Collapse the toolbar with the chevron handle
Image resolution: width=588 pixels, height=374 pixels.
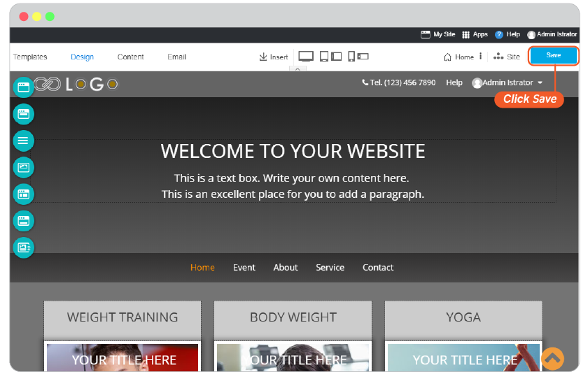[x=297, y=69]
